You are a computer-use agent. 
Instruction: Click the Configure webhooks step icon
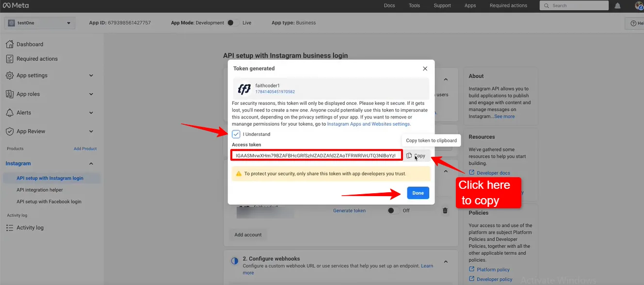[x=235, y=261]
